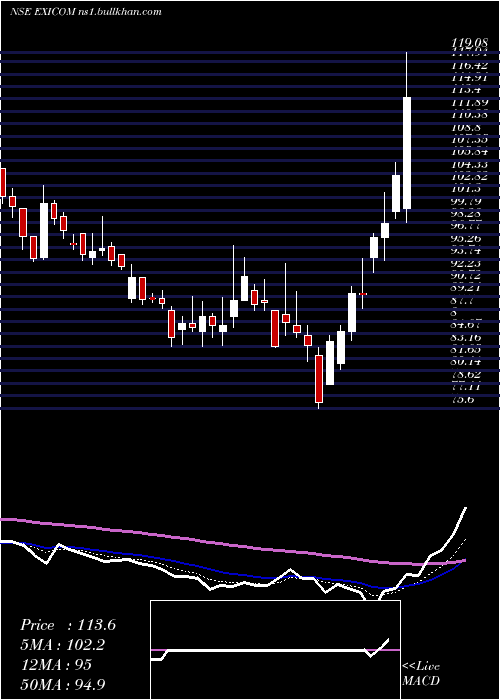Click the '<<Live MACD' label
The height and width of the screenshot is (700, 500).
tap(421, 674)
